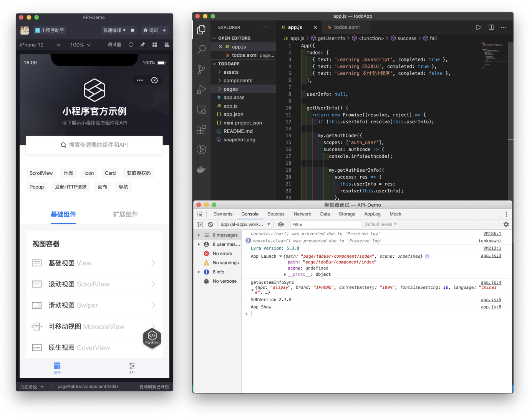The height and width of the screenshot is (419, 532).
Task: Open the iPhone 12 device dropdown
Action: pyautogui.click(x=40, y=45)
